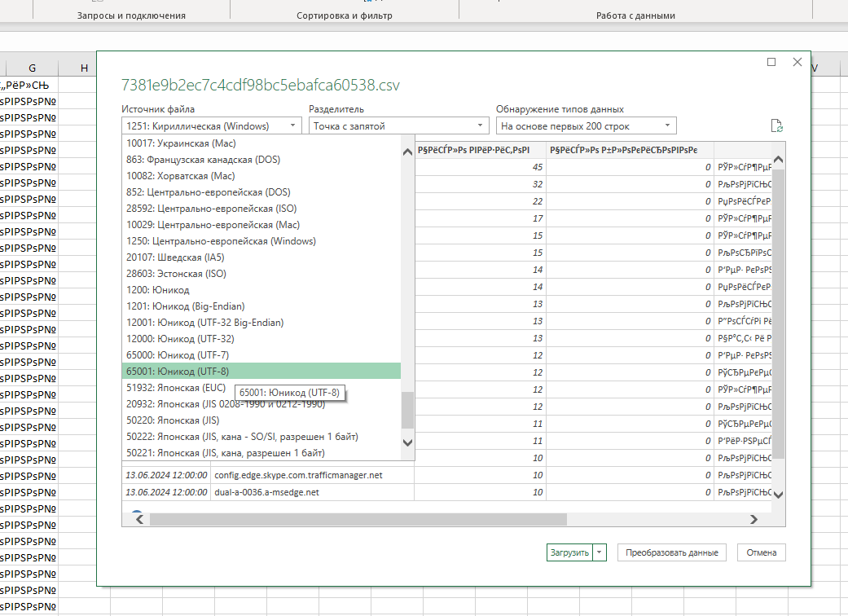Open the arrow menu beside Загрузить
Image resolution: width=848 pixels, height=616 pixels.
600,552
